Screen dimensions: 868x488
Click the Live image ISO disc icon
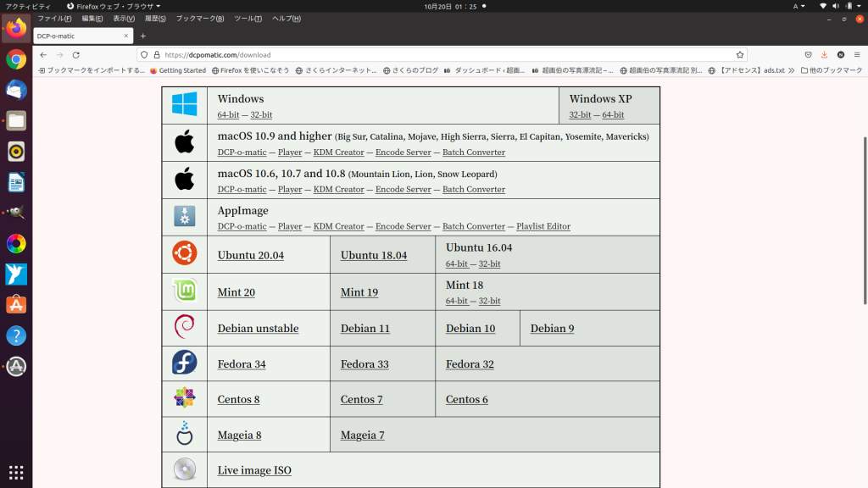pyautogui.click(x=184, y=469)
